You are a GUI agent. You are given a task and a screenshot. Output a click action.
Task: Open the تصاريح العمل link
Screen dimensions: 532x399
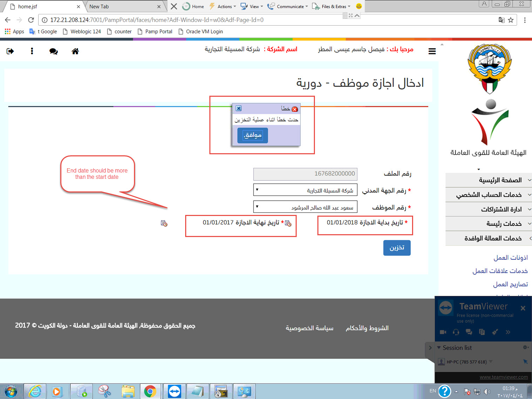(x=511, y=284)
